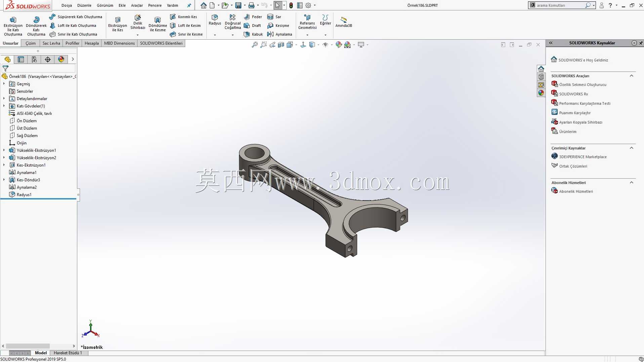Click the Kesişme intersect tool
This screenshot has height=362, width=644.
click(278, 26)
